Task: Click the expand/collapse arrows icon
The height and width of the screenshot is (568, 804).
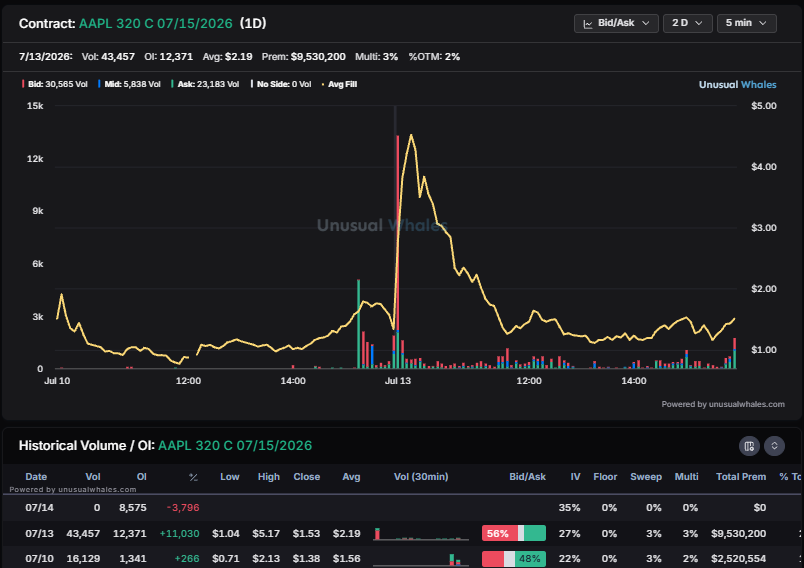Action: 774,445
